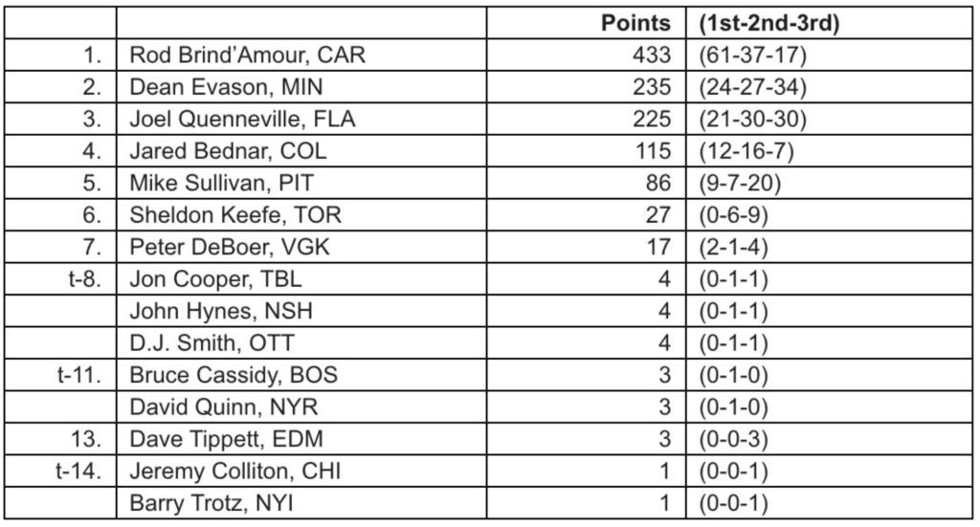The height and width of the screenshot is (527, 980).
Task: Click Dave Tippett, EDM cell
Action: coord(227,439)
